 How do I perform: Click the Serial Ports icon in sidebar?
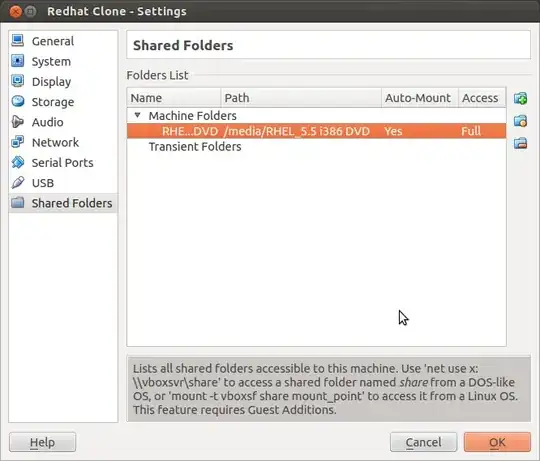tap(18, 162)
